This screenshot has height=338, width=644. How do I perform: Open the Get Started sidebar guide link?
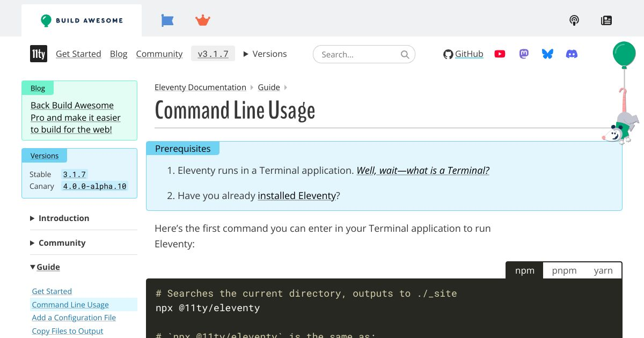(x=52, y=291)
